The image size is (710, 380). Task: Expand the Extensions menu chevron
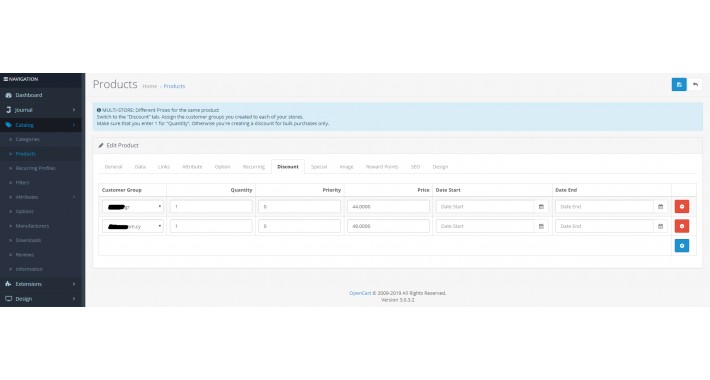pos(74,284)
